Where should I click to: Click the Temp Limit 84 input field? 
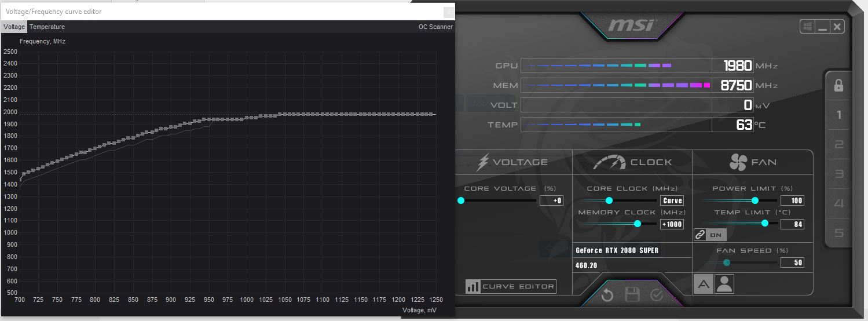pyautogui.click(x=792, y=224)
